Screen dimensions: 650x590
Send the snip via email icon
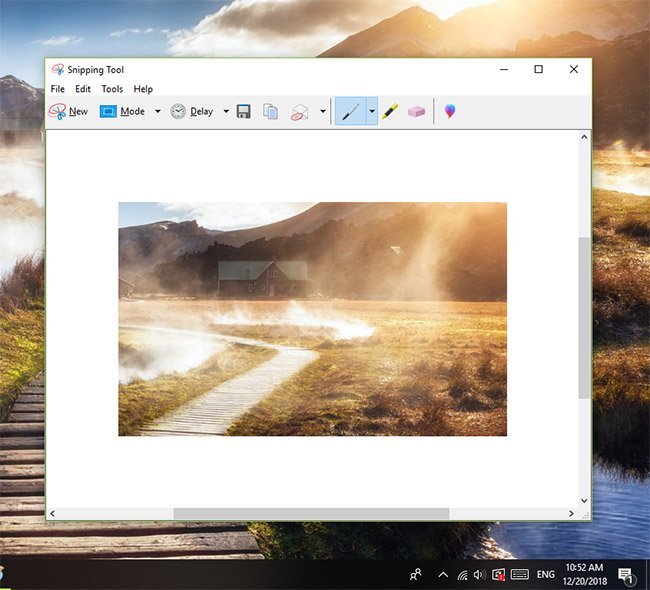coord(299,112)
